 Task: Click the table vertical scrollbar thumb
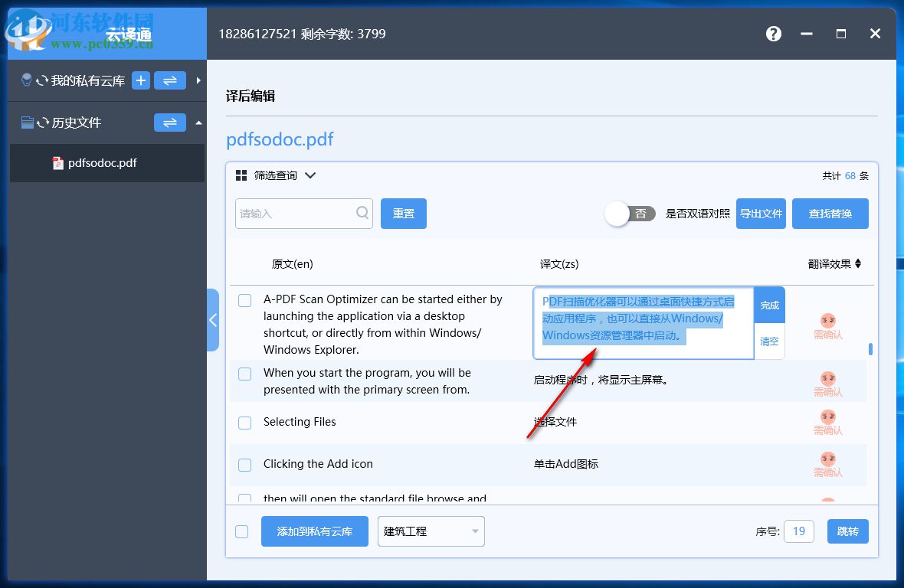click(870, 349)
